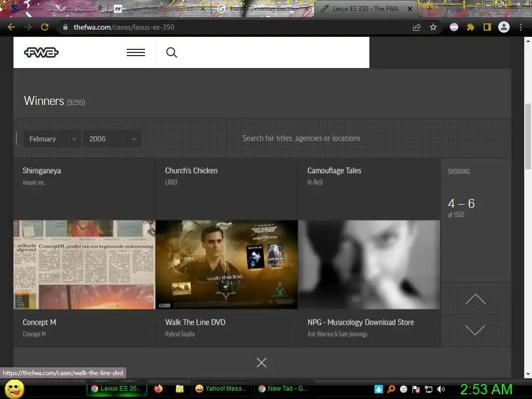Click the Hybrid Studio agency name
Viewport: 532px width, 399px height.
180,334
